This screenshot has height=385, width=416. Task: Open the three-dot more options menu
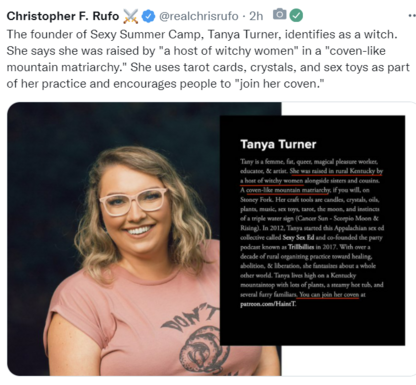[x=412, y=15]
